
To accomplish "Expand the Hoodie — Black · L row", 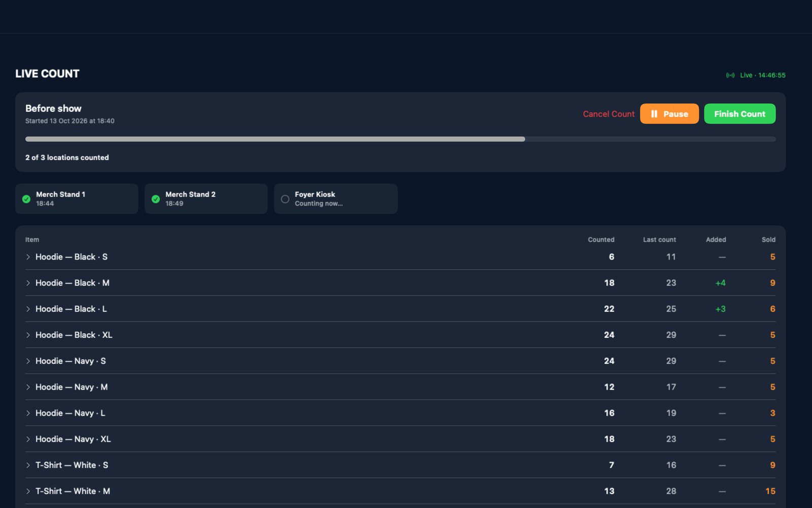I will point(28,309).
